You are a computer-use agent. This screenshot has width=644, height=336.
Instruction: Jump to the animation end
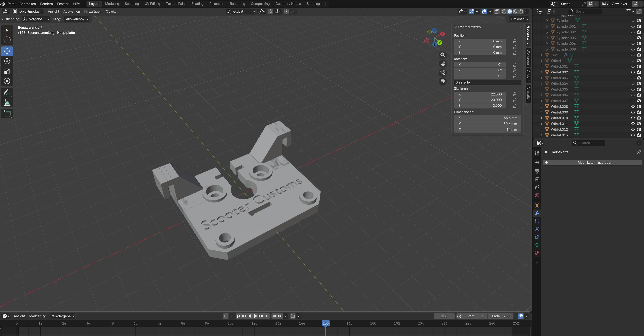coord(267,316)
